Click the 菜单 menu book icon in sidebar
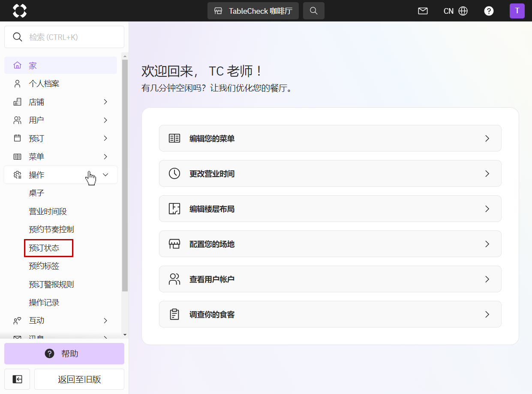This screenshot has width=532, height=394. pyautogui.click(x=17, y=157)
